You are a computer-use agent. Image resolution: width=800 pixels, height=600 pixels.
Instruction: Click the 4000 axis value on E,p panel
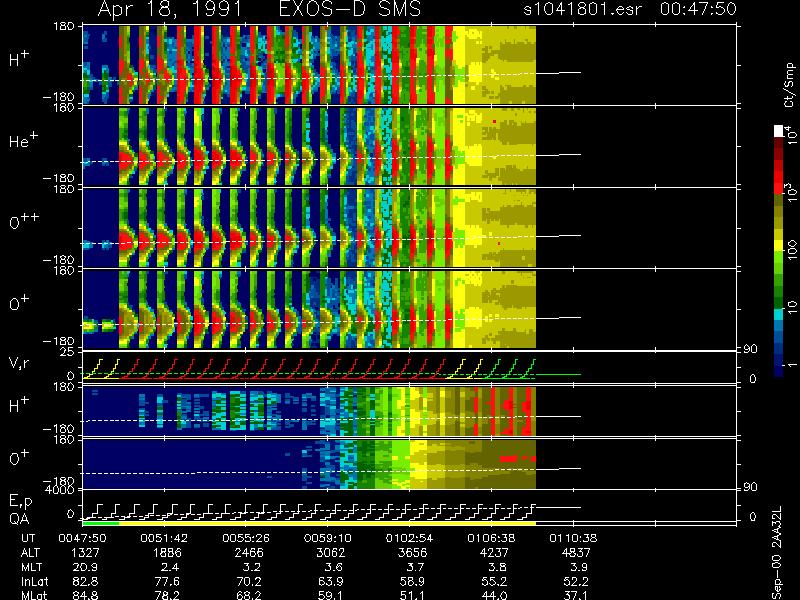pyautogui.click(x=62, y=490)
